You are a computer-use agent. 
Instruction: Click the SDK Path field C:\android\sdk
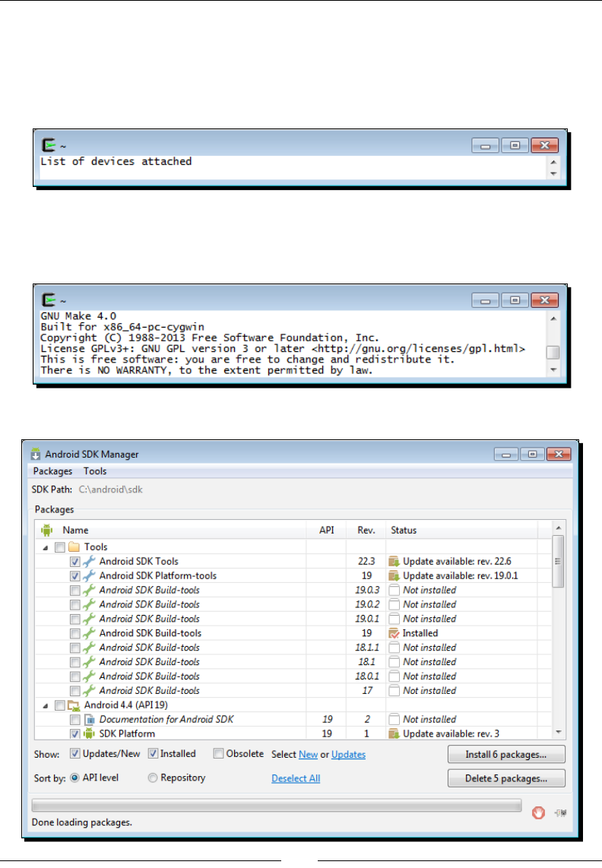111,490
